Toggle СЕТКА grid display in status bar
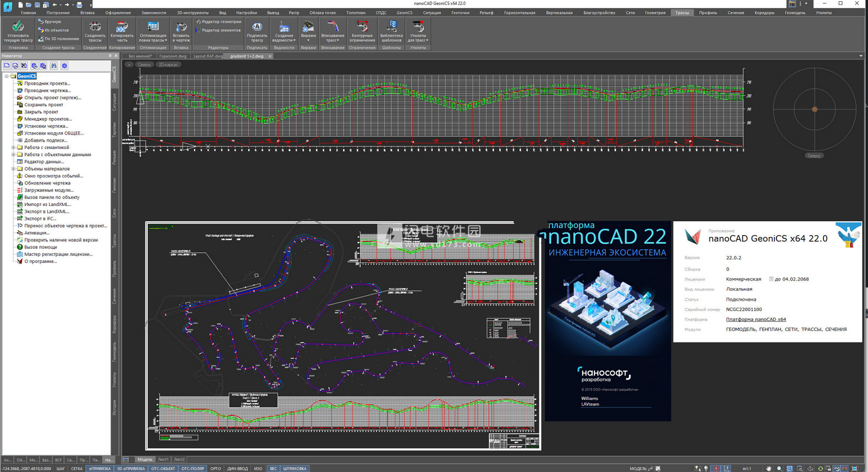 [76, 468]
